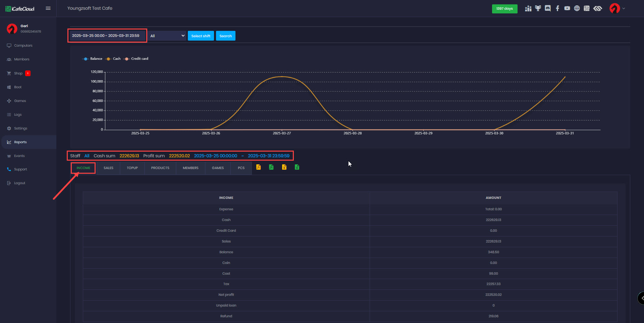Open the Facebook link icon

click(557, 8)
